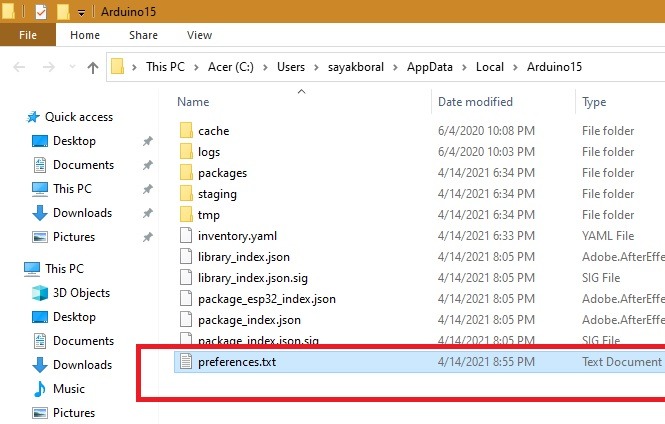Open Music in the sidebar

click(69, 388)
